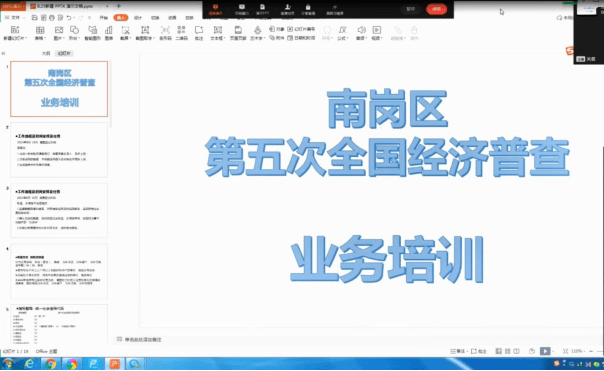Toggle the Notes (备注) status bar button
The image size is (604, 371).
(457, 351)
